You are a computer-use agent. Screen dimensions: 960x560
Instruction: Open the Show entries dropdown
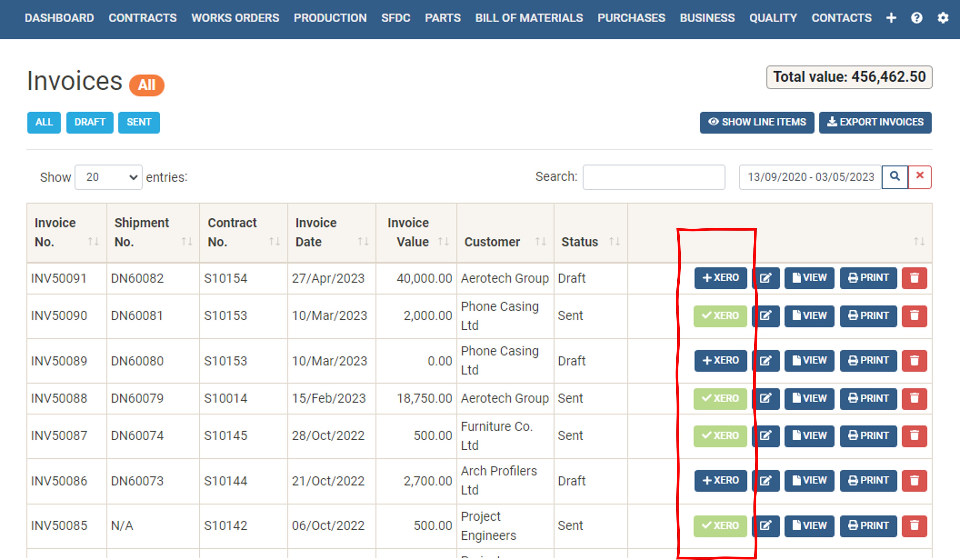point(108,177)
